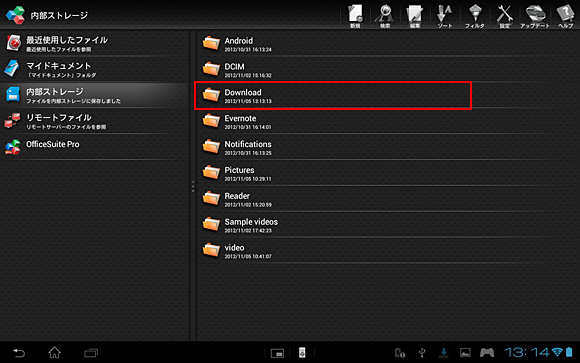The width and height of the screenshot is (580, 363).
Task: Click the Evernote folder icon
Action: [x=211, y=121]
